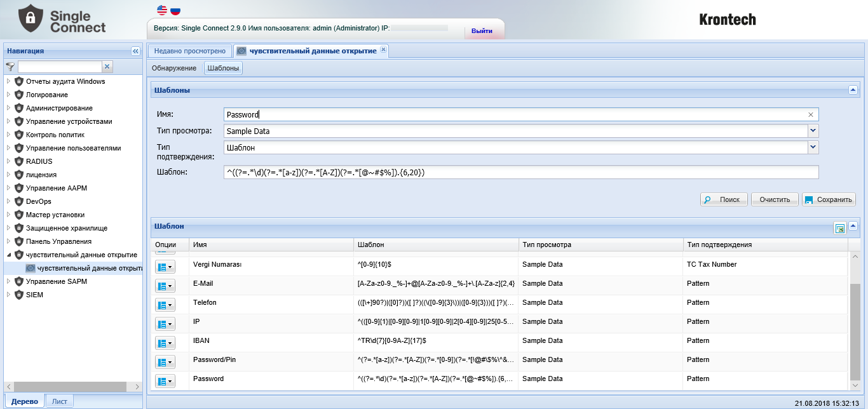Click the Поиск search button
Screen dimensions: 868x409
coord(724,199)
